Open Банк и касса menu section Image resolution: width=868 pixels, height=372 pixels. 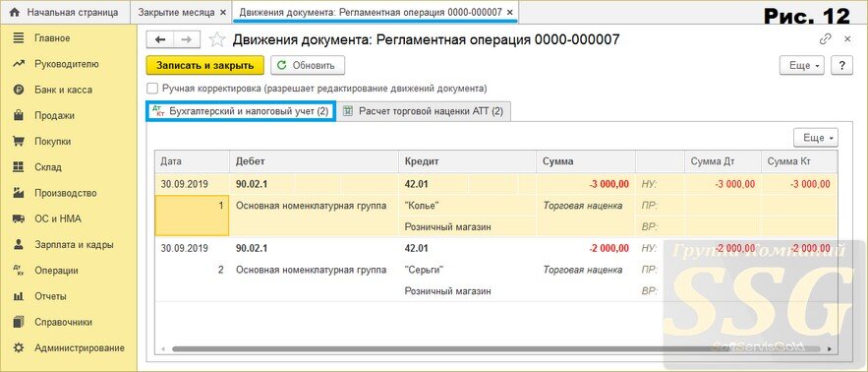coord(63,90)
